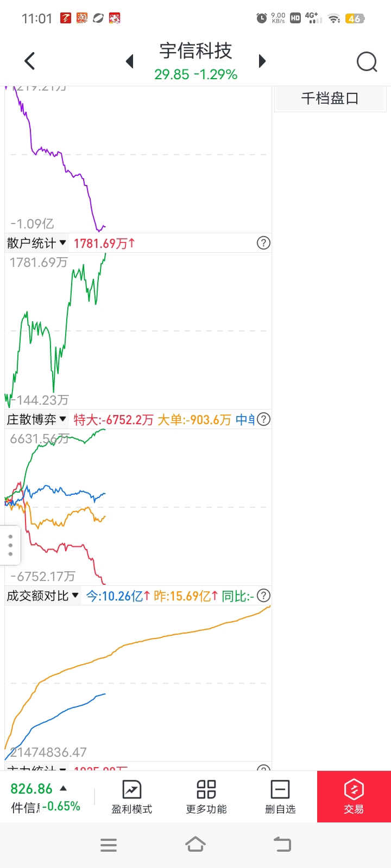
Task: Go to next stock arrow
Action: 262,61
